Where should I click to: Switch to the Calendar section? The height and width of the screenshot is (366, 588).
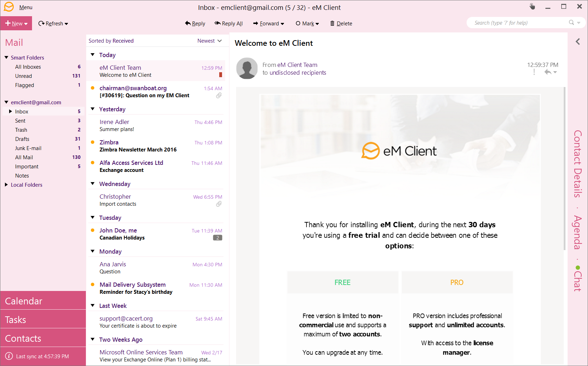click(x=43, y=301)
